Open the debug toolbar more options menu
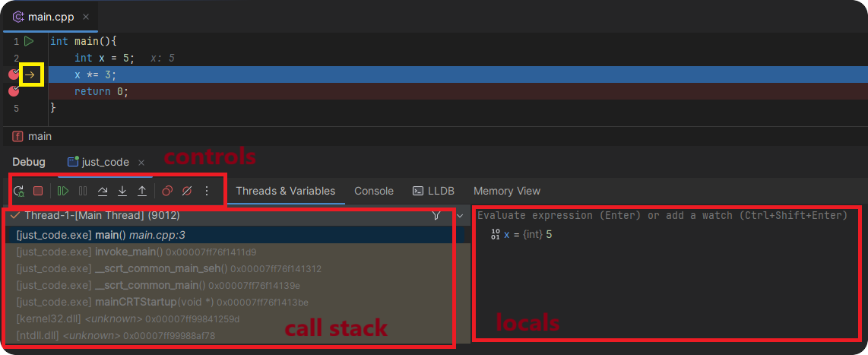 coord(207,191)
